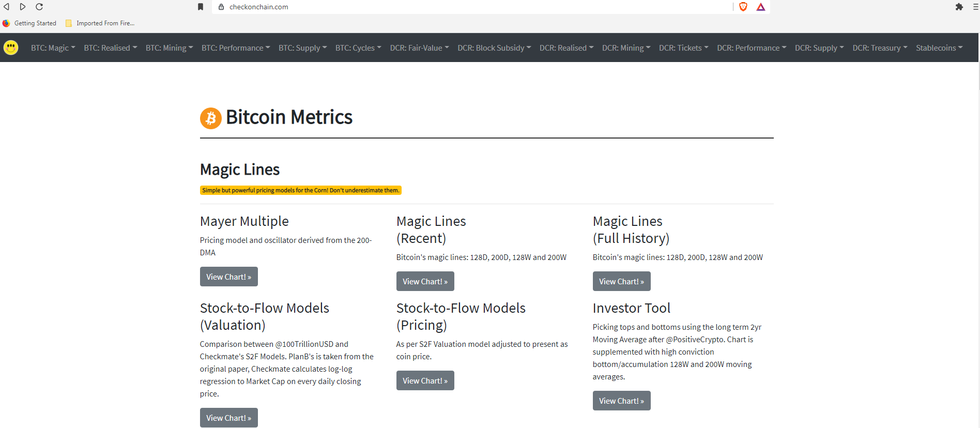
Task: View the Magic Lines (Recent) chart
Action: pyautogui.click(x=425, y=281)
